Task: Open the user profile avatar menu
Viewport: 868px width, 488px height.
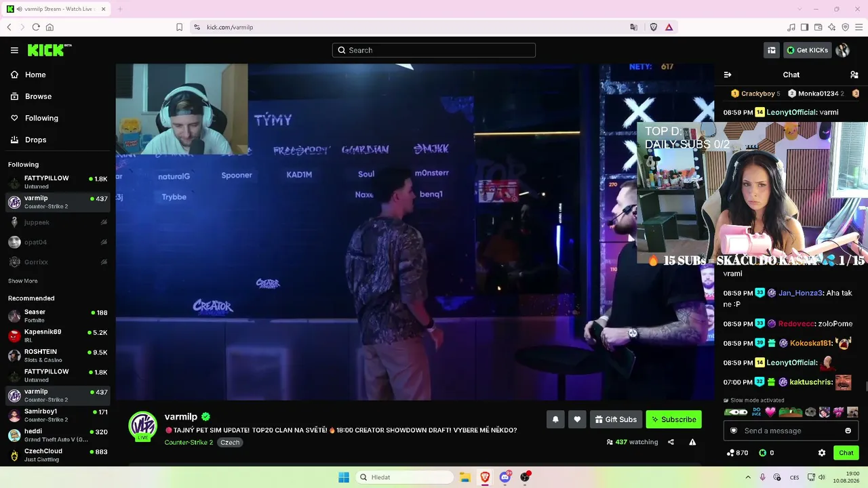Action: pyautogui.click(x=843, y=50)
